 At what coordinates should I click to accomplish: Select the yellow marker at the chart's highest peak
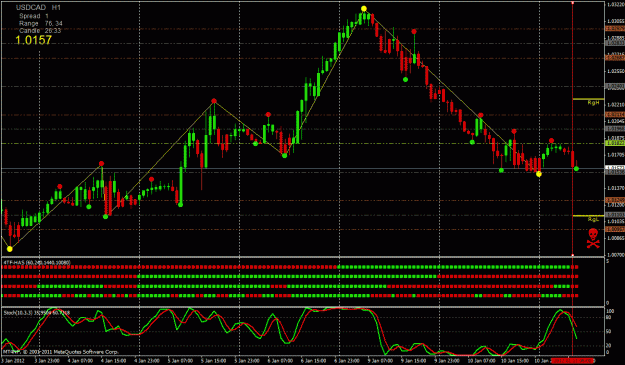coord(364,8)
